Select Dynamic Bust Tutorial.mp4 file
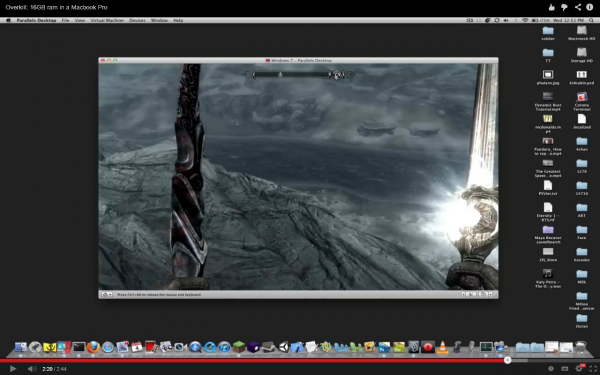Viewport: 600px width, 375px height. click(x=548, y=101)
